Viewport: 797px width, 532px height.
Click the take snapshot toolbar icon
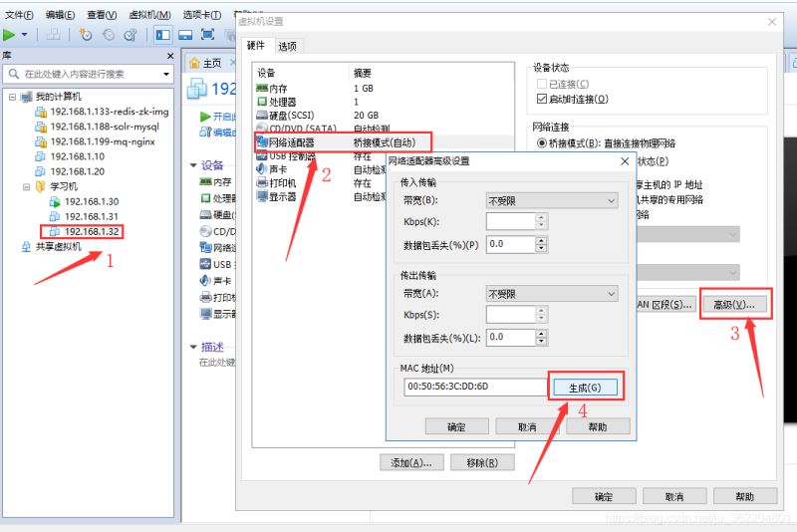tap(86, 35)
